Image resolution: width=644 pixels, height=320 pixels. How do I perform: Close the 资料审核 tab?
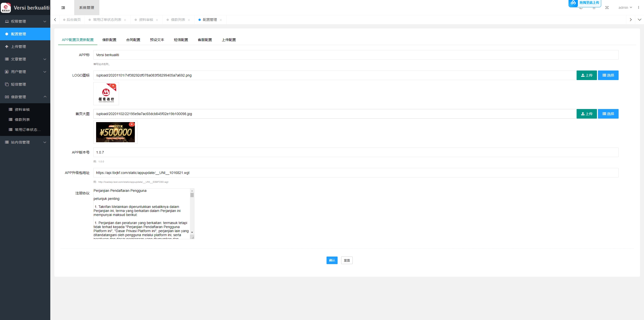click(x=157, y=20)
